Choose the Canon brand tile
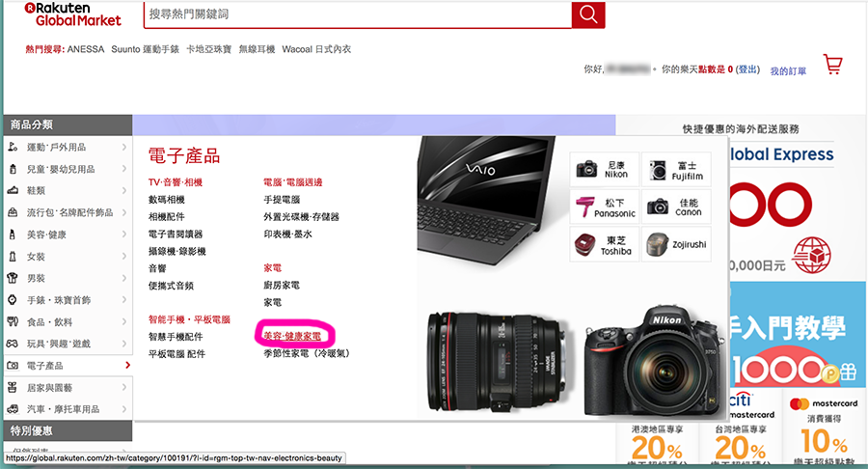 coord(675,207)
